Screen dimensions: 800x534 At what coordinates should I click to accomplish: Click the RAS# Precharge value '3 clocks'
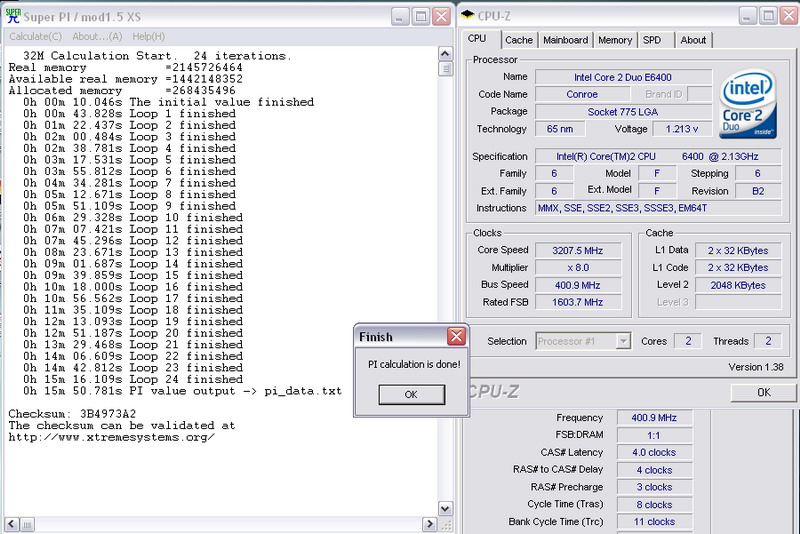pos(655,487)
